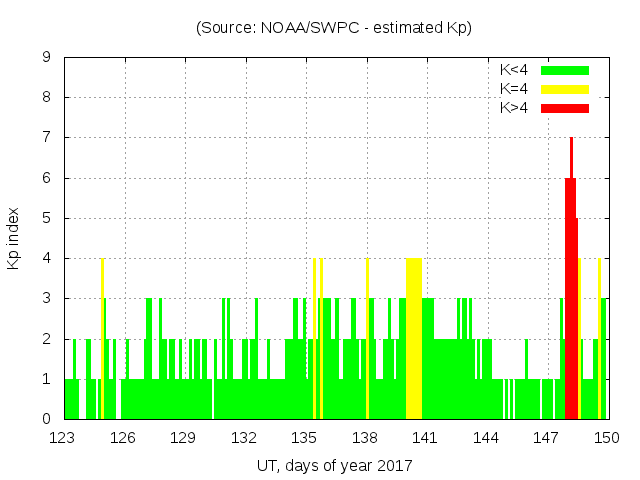640x480 pixels.
Task: Click the "Kp index" vertical axis label
Action: coord(14,238)
